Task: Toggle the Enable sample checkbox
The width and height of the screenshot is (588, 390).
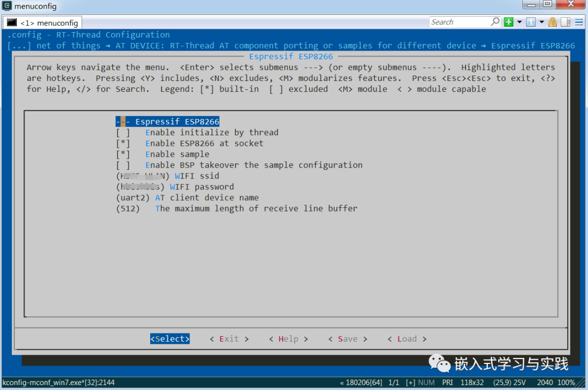Action: coord(122,154)
